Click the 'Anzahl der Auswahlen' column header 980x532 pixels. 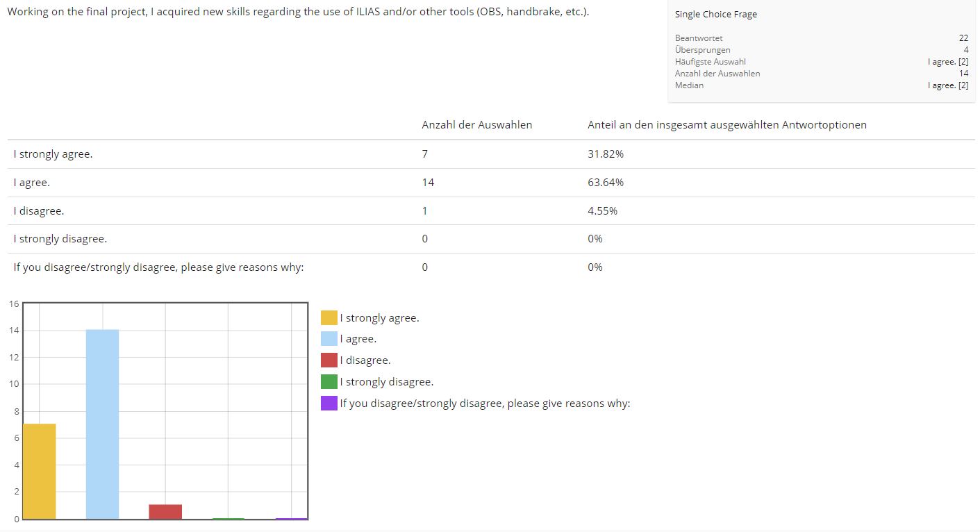[x=476, y=125]
